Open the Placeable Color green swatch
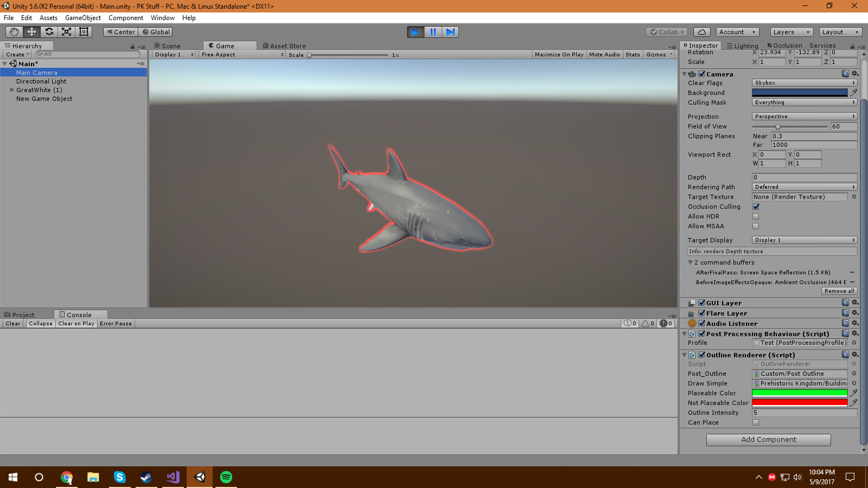The height and width of the screenshot is (488, 868). (799, 393)
